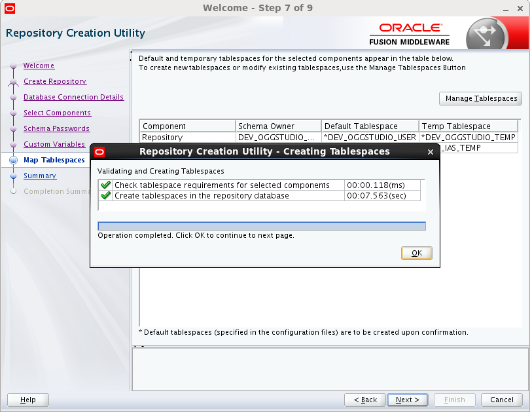Go back with the Back button
The width and height of the screenshot is (532, 414).
[365, 400]
